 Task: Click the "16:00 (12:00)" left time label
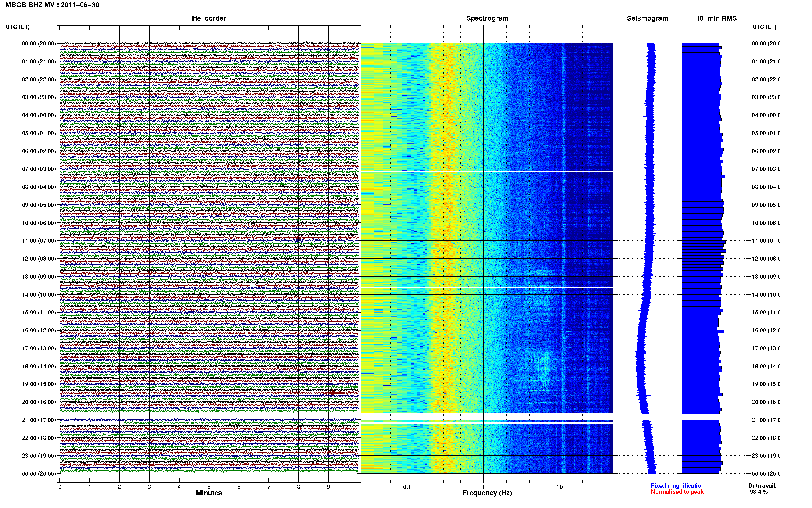coord(39,330)
